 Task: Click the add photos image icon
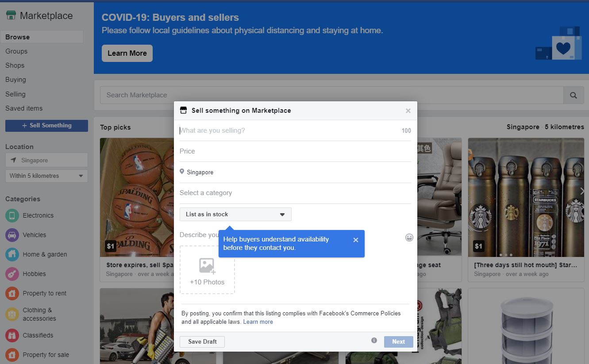point(207,266)
